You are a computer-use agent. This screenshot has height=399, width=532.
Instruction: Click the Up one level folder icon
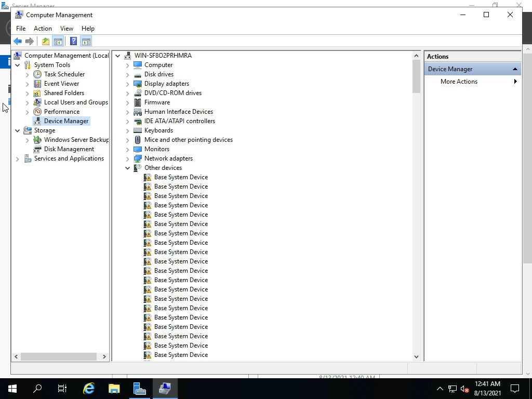point(46,42)
